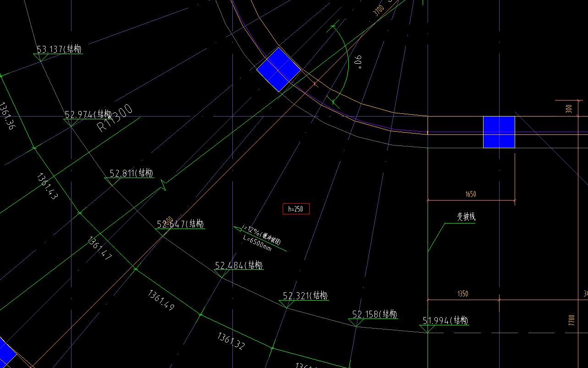Select the 52.158(结构) elevation label
This screenshot has height=368, width=588.
coord(374,314)
